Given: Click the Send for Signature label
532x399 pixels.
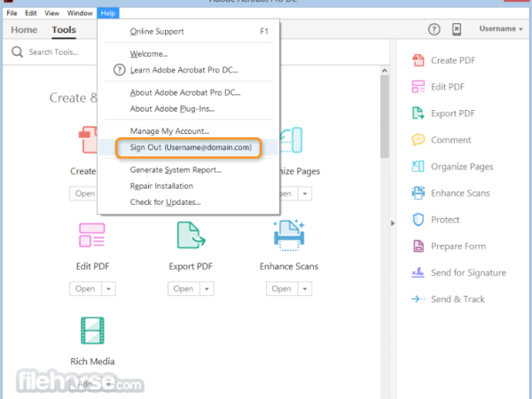Looking at the screenshot, I should [468, 273].
